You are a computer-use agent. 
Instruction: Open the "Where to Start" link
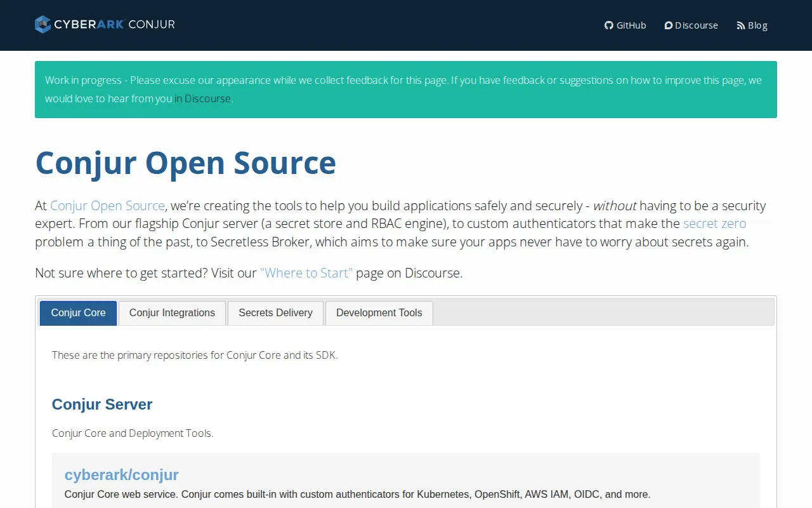coord(306,273)
